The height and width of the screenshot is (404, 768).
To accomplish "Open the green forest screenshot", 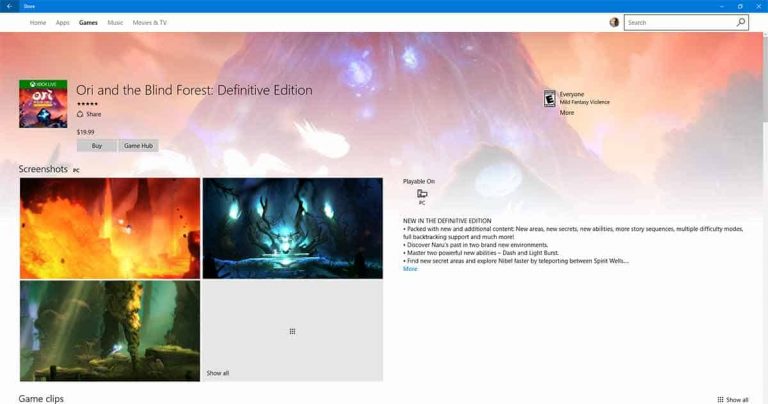I will 110,331.
